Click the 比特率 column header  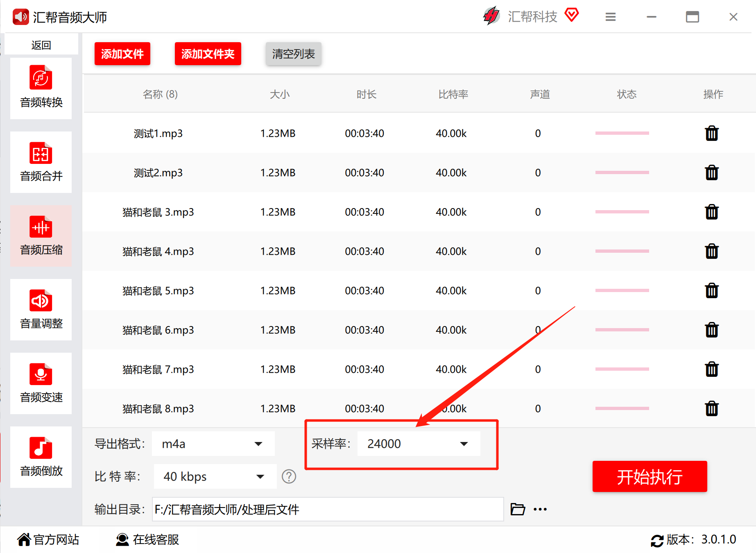[x=453, y=94]
